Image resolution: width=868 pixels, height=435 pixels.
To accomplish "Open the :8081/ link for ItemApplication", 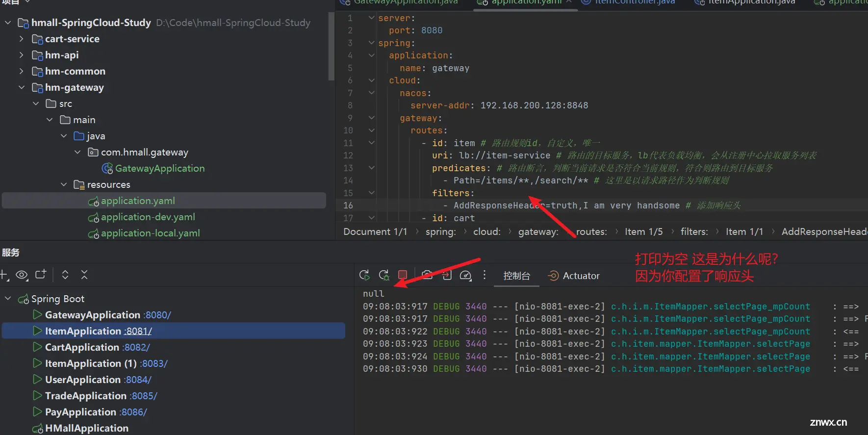I will (x=138, y=331).
